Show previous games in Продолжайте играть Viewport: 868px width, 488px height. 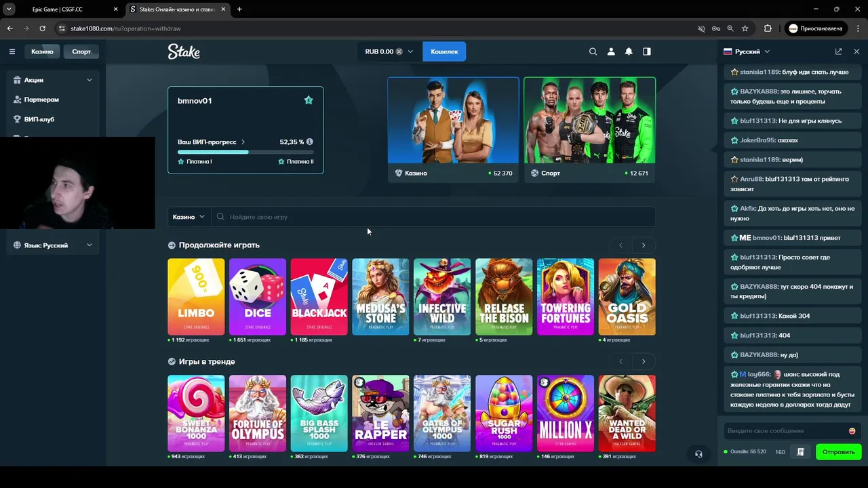click(x=620, y=245)
